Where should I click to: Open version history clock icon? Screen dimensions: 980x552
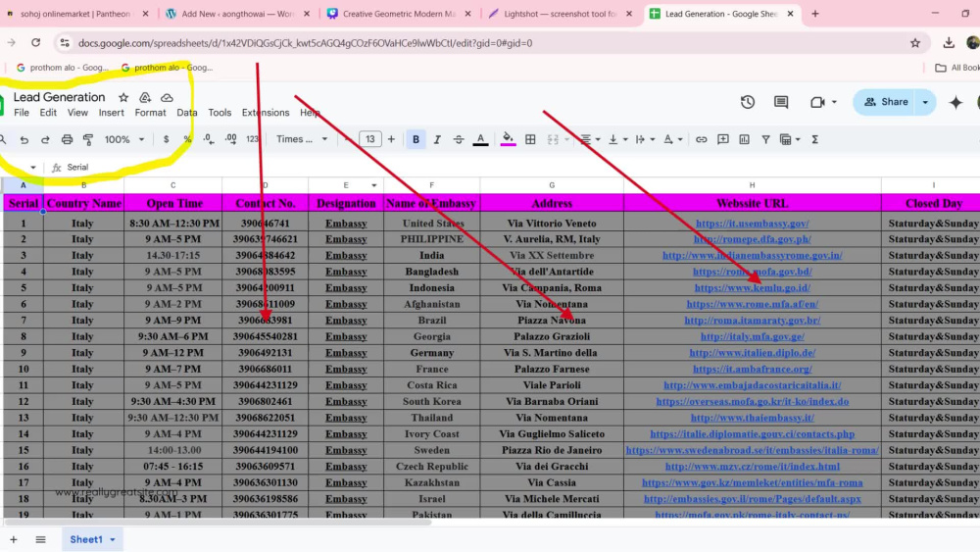[x=748, y=102]
